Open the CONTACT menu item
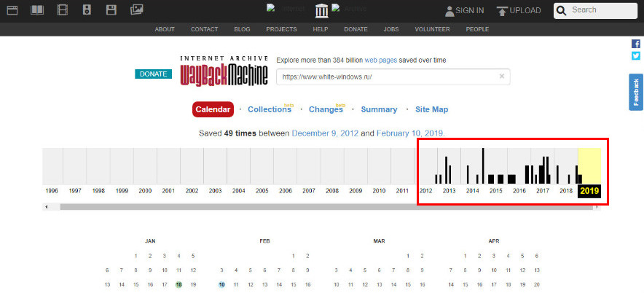644x293 pixels. (x=205, y=29)
